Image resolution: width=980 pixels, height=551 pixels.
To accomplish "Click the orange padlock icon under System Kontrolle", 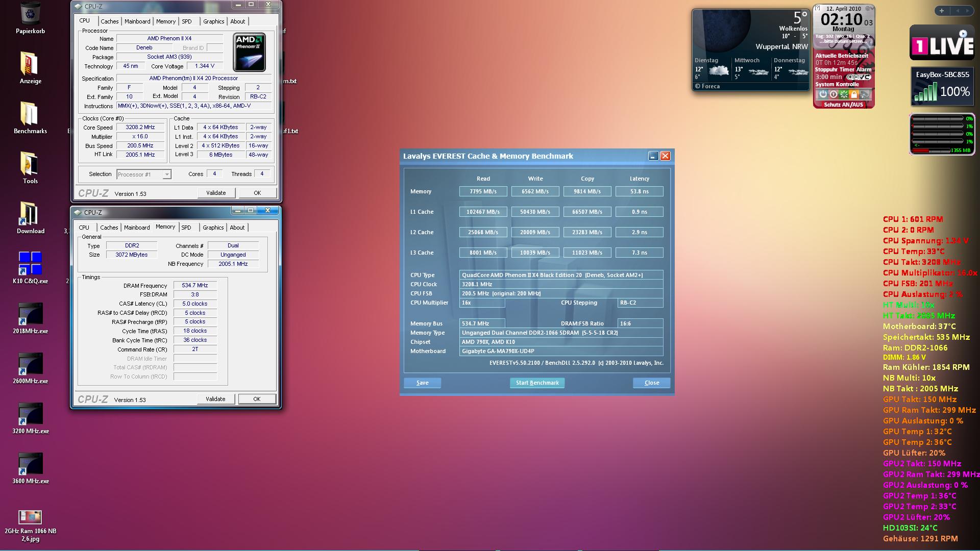I will (854, 94).
